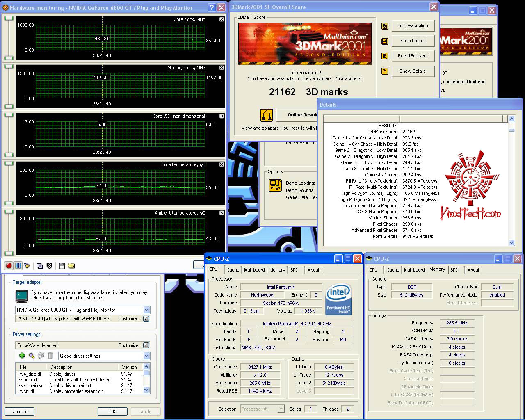Click scroll down arrow in driver file list
The image size is (525, 420).
click(146, 390)
